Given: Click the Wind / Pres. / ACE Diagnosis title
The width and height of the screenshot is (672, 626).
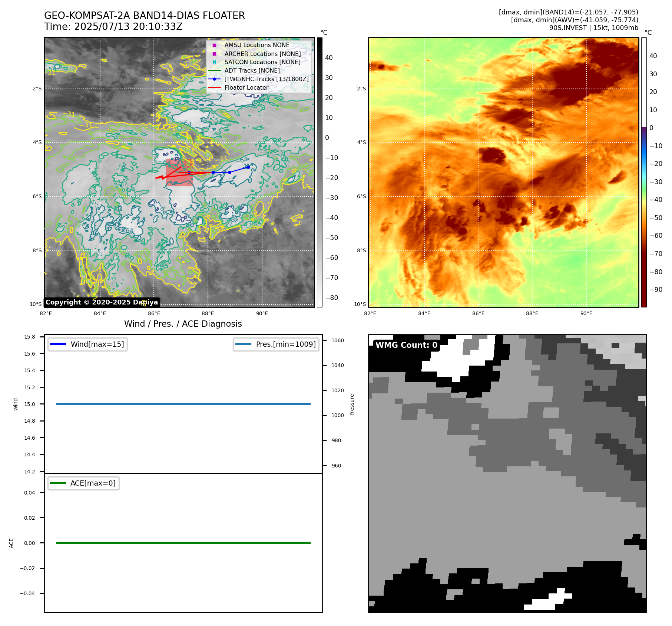Looking at the screenshot, I should pos(183,324).
